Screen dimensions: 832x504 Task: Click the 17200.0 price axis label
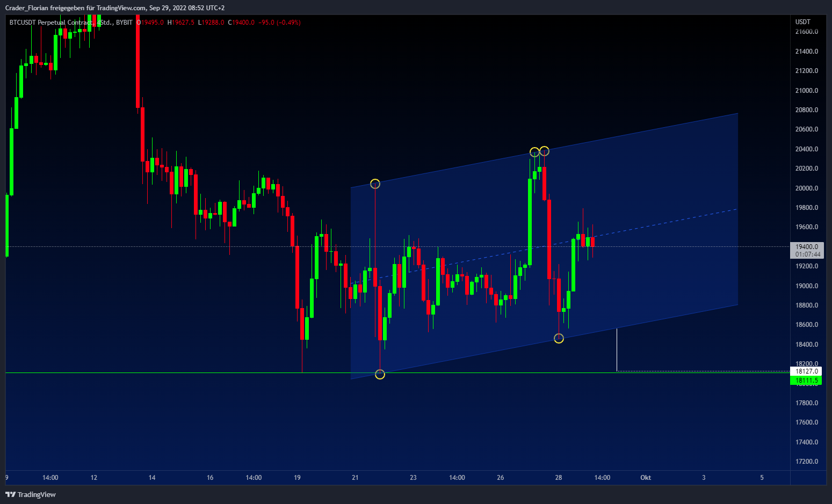coord(807,462)
